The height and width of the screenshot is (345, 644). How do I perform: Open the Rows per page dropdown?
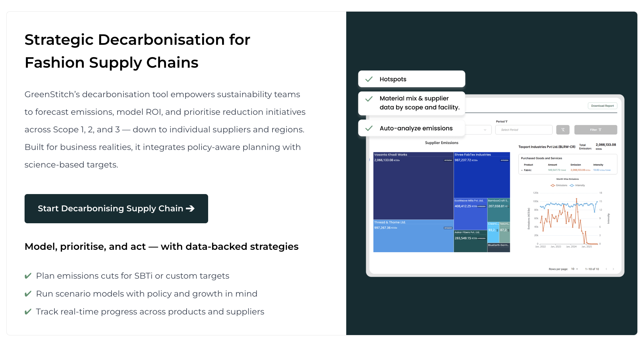pyautogui.click(x=575, y=269)
